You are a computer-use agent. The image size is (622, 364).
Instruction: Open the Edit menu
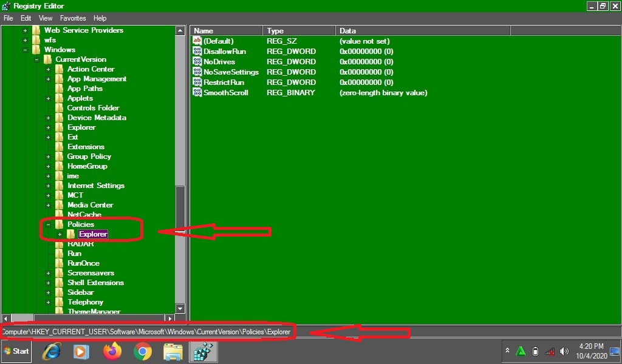(x=26, y=18)
